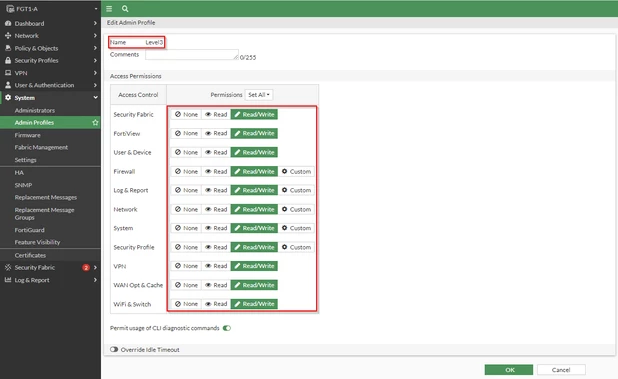Image resolution: width=618 pixels, height=379 pixels.
Task: Click the Security Profiles lock icon
Action: (x=8, y=60)
